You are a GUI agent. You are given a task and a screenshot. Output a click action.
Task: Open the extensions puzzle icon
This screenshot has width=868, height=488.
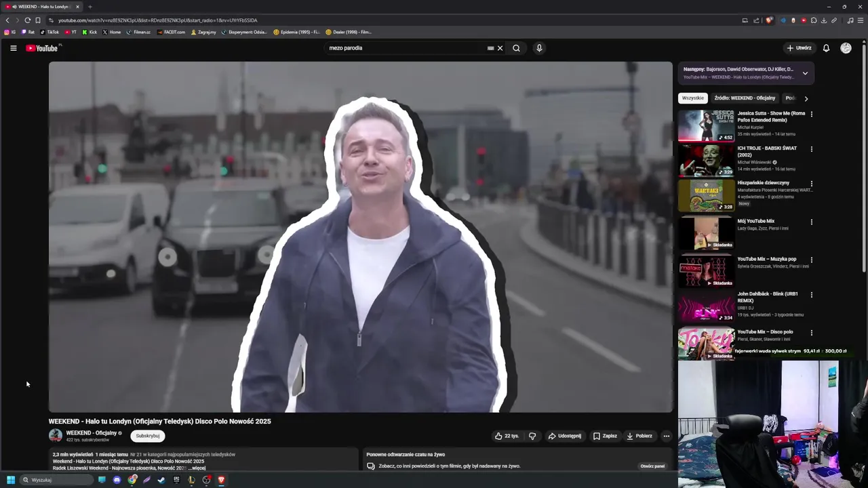pyautogui.click(x=814, y=20)
